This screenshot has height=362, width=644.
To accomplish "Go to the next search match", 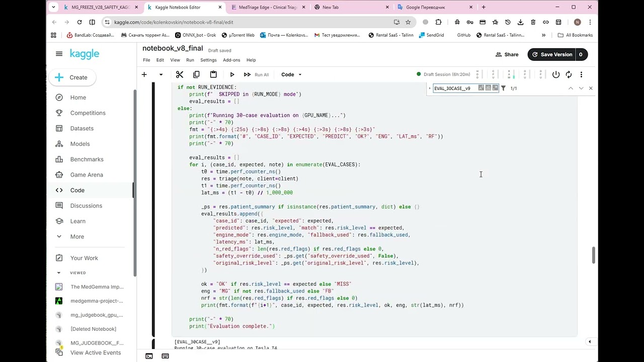I will click(581, 88).
